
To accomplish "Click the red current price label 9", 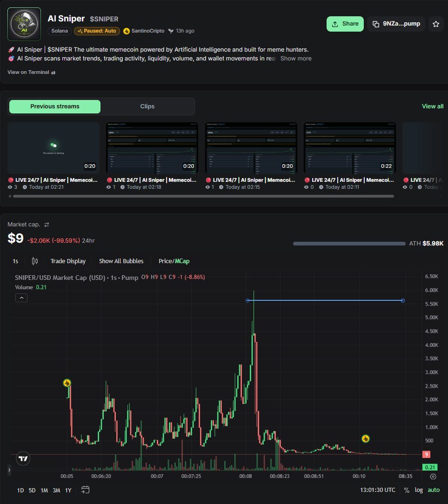I will (427, 454).
